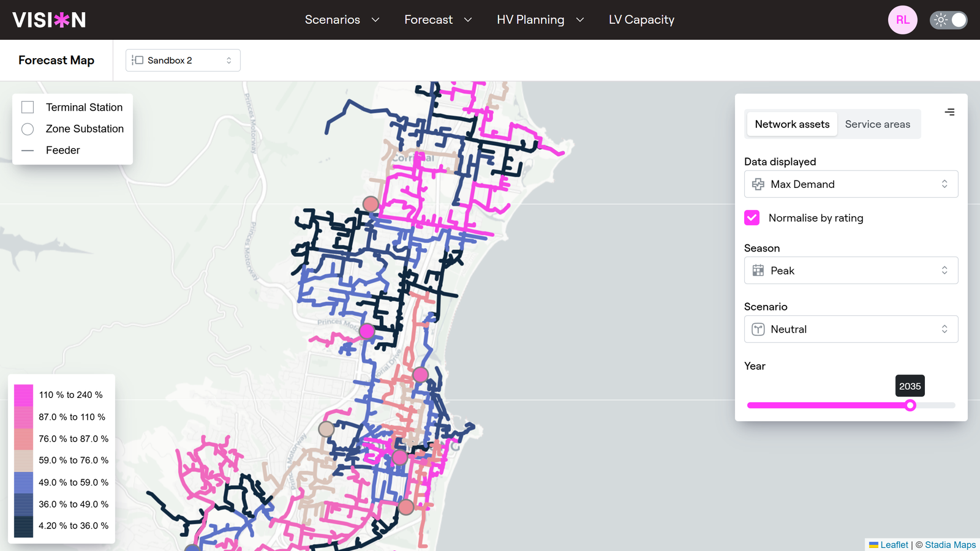Image resolution: width=980 pixels, height=551 pixels.
Task: Click the Terminal Station square legend icon
Action: point(28,107)
